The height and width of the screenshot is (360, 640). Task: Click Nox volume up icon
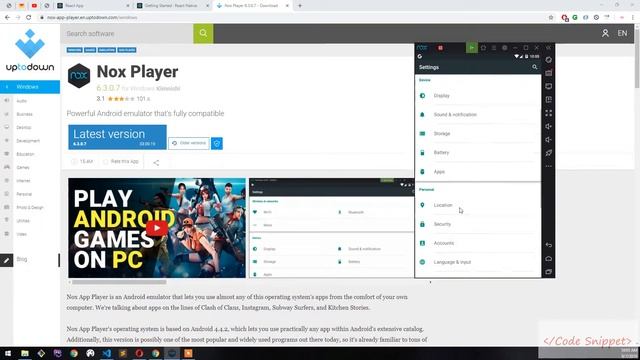pyautogui.click(x=549, y=126)
